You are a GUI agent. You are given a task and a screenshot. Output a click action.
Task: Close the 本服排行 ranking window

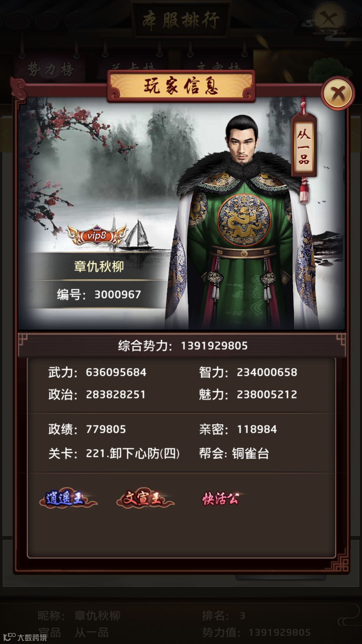[x=329, y=18]
